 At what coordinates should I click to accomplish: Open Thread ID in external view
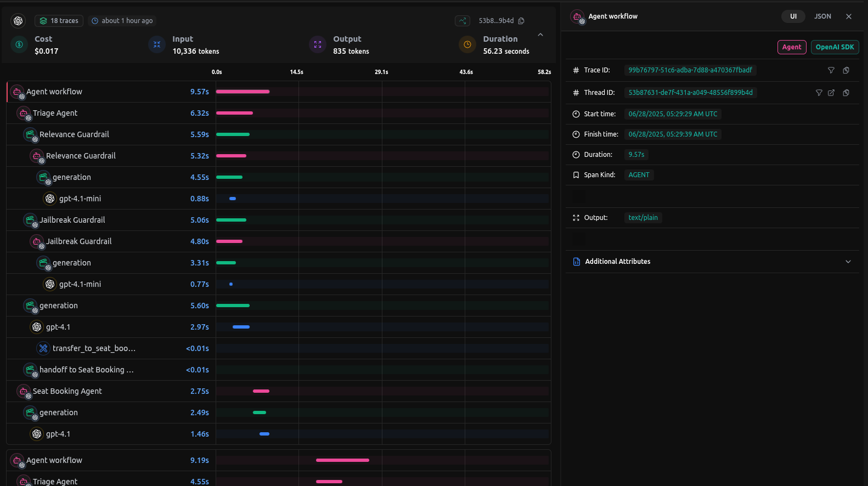coord(831,93)
